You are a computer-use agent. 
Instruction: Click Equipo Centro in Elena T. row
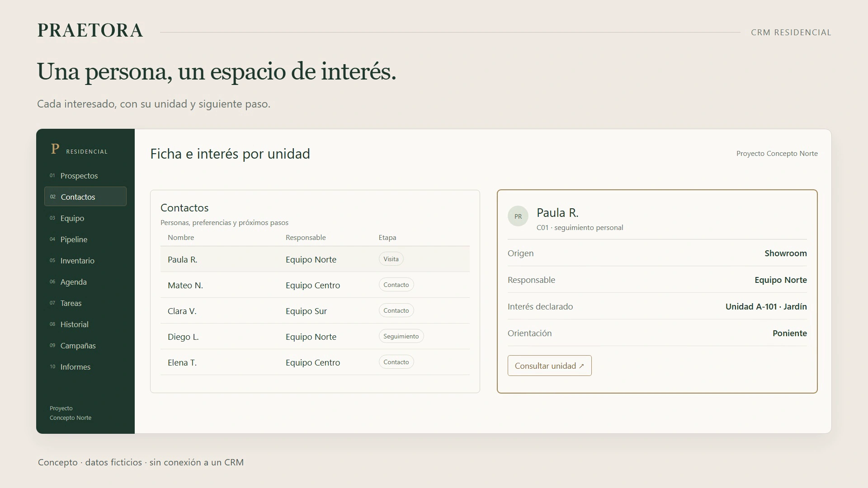pyautogui.click(x=313, y=362)
